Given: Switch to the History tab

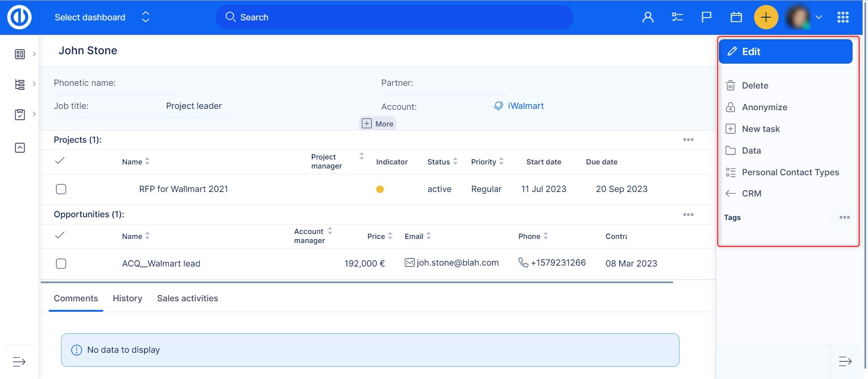Looking at the screenshot, I should 127,299.
